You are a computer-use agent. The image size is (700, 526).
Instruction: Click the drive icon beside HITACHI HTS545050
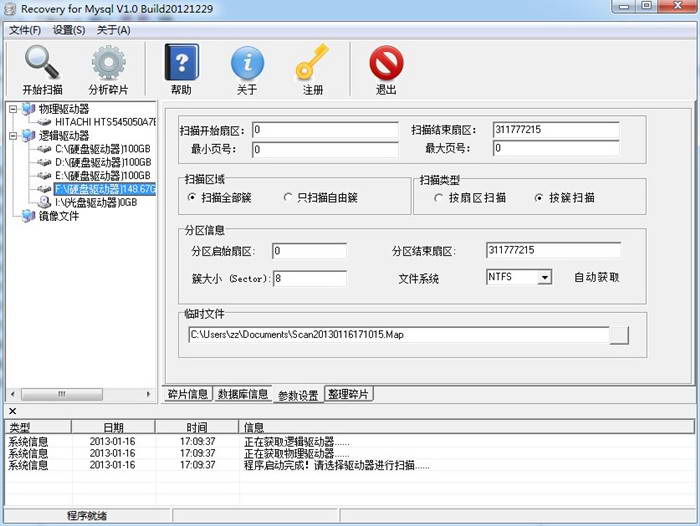(44, 122)
